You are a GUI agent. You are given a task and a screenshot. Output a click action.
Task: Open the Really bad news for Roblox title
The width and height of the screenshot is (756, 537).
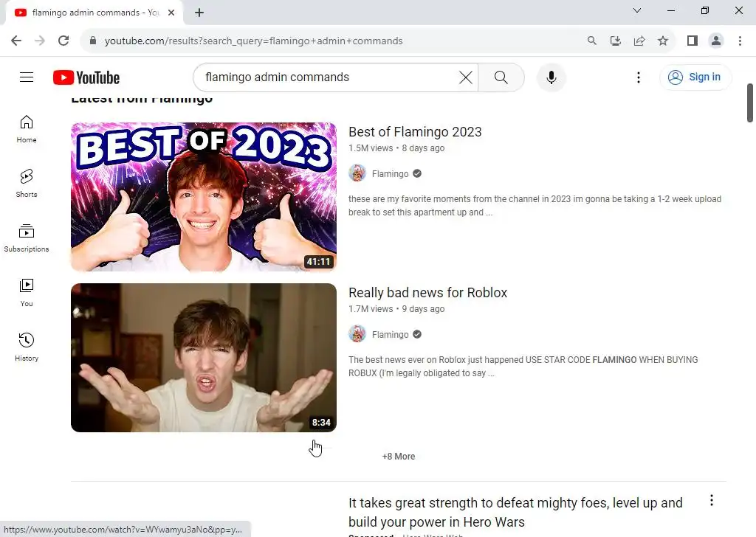(x=427, y=292)
